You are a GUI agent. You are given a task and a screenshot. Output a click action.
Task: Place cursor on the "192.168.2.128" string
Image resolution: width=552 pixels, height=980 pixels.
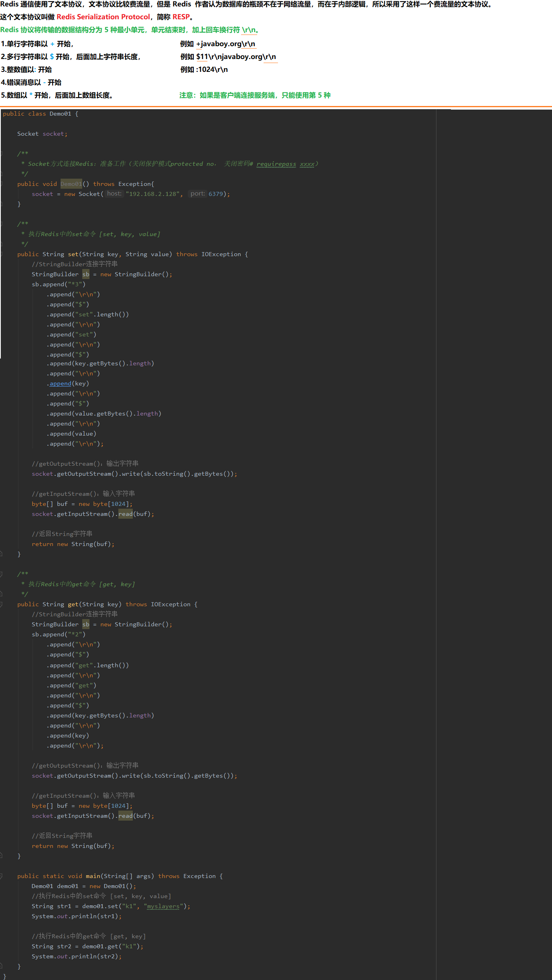point(152,194)
